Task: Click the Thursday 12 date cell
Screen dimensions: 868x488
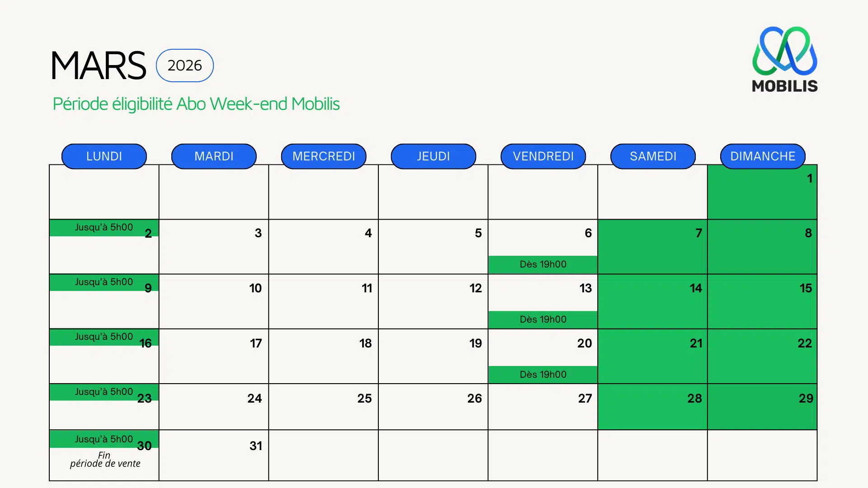Action: pyautogui.click(x=433, y=301)
